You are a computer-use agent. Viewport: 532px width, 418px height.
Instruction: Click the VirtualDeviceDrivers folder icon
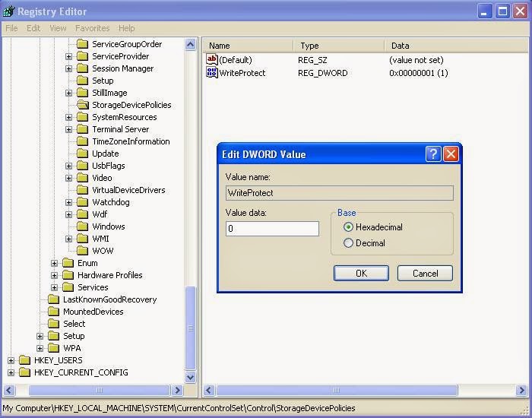(x=82, y=190)
